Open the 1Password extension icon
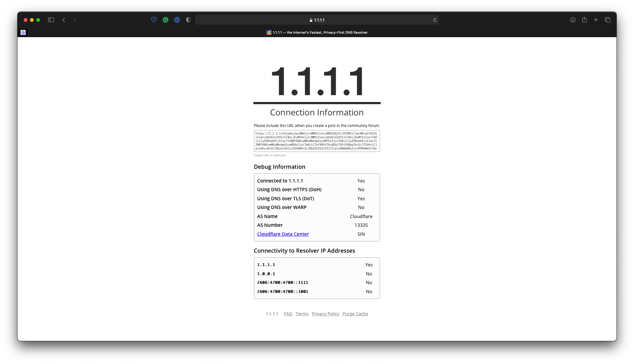The width and height of the screenshot is (634, 364). coord(177,20)
